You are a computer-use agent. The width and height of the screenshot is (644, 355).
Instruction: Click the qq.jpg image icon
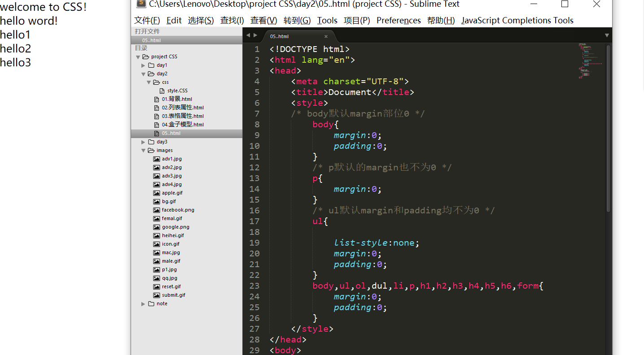coord(157,278)
